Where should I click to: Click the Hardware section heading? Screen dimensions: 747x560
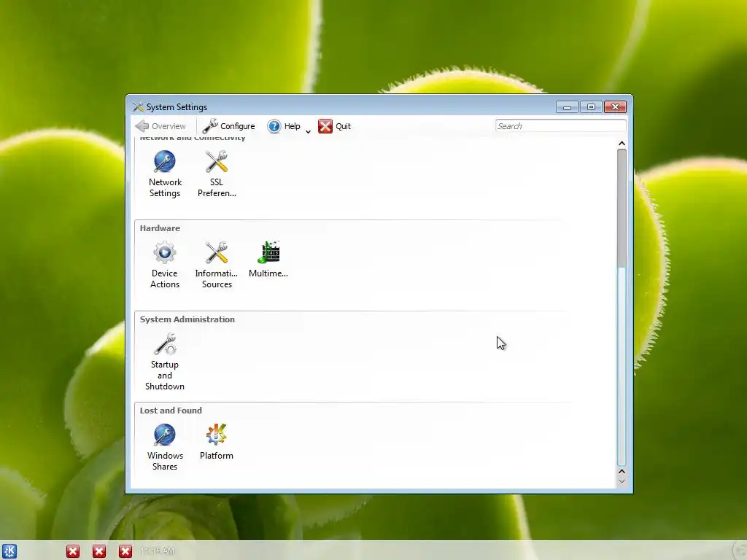(160, 228)
